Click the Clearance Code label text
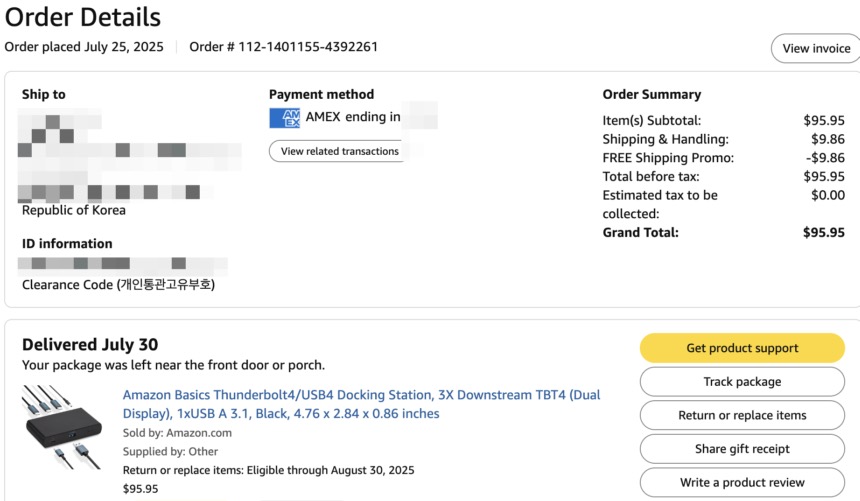Screen dimensions: 860x501 [x=118, y=284]
